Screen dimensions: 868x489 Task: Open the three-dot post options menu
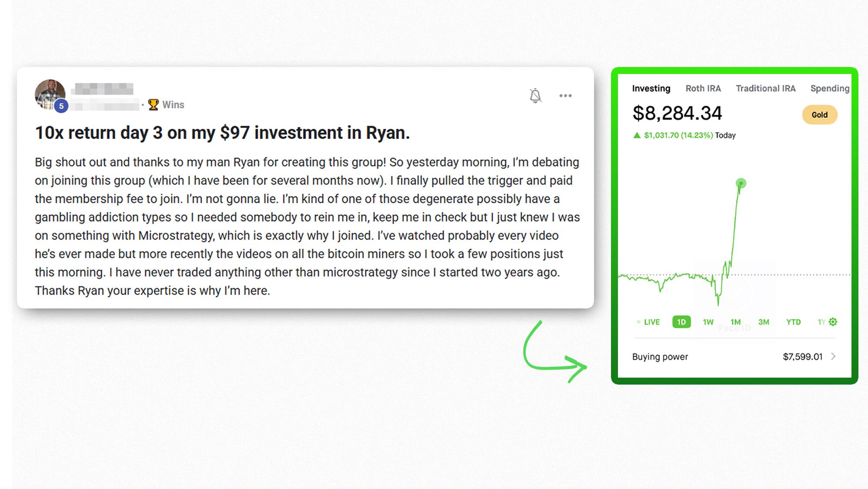point(565,96)
